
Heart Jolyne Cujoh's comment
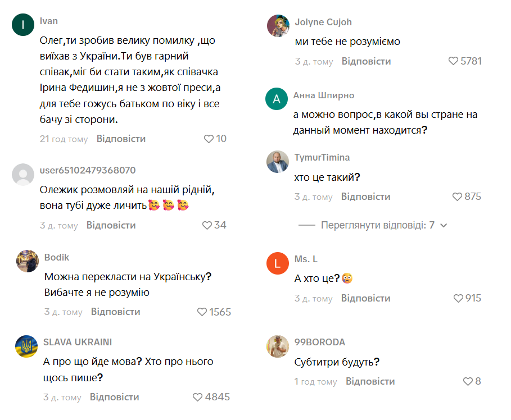(x=453, y=61)
